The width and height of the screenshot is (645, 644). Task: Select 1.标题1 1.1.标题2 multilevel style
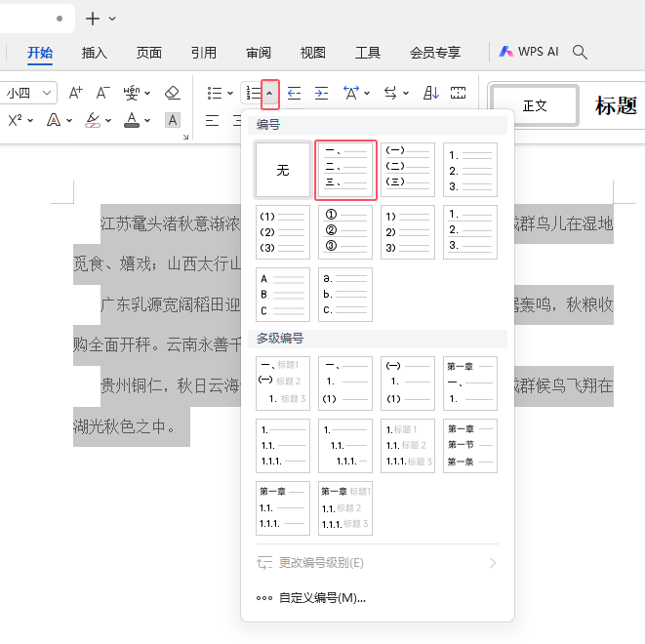(x=408, y=446)
